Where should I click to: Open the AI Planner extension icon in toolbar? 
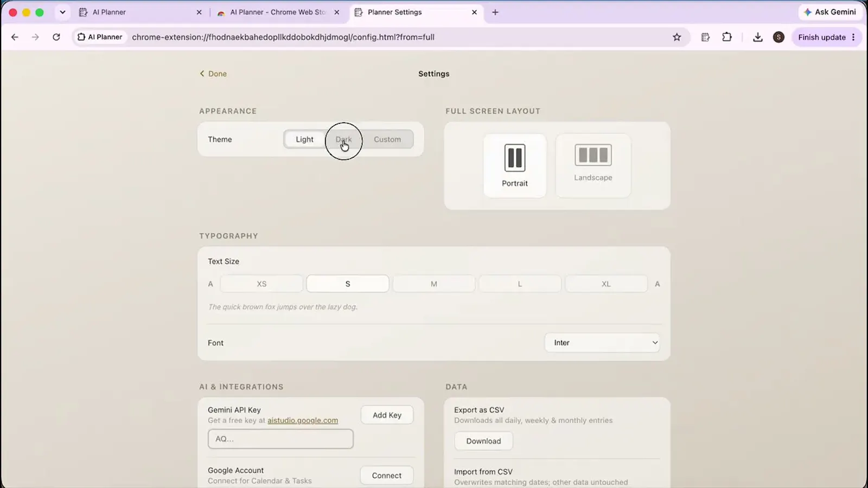point(705,37)
